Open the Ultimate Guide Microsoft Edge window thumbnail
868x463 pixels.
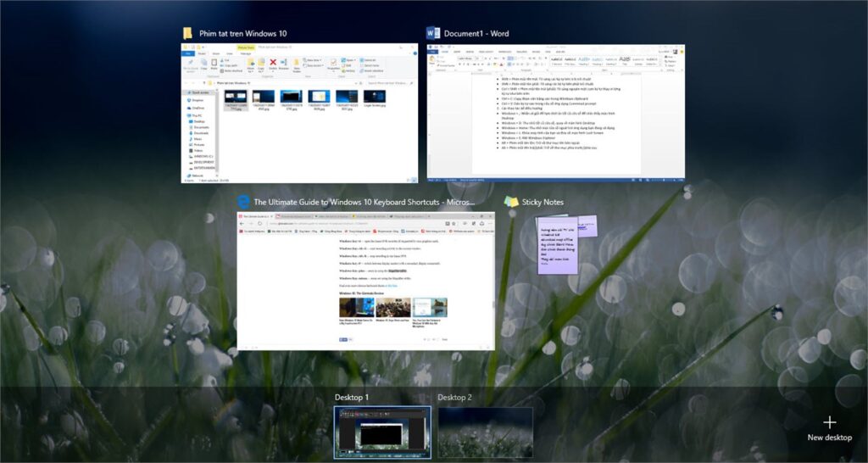[366, 282]
